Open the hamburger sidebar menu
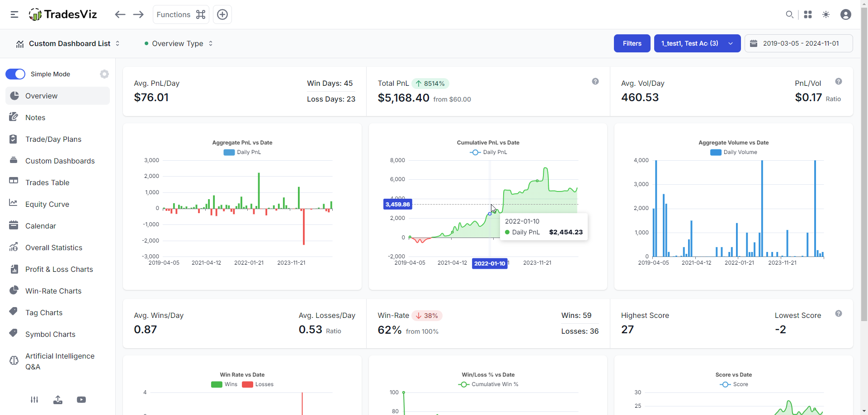The width and height of the screenshot is (868, 415). tap(14, 14)
